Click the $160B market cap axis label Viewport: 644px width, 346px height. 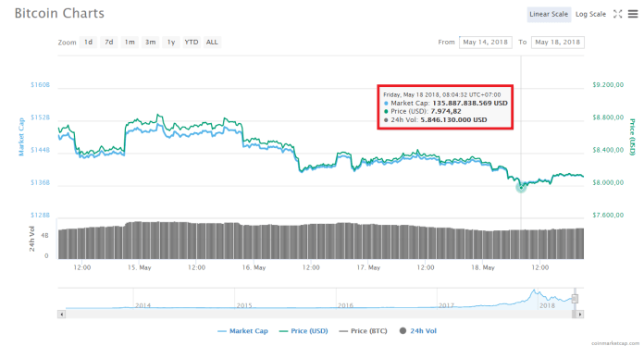coord(41,85)
